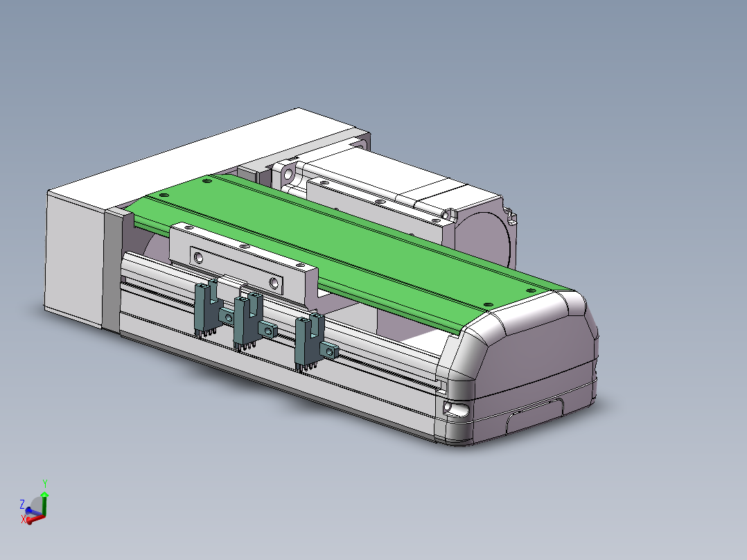
Task: Select the oval slot on the end cap
Action: tap(456, 409)
